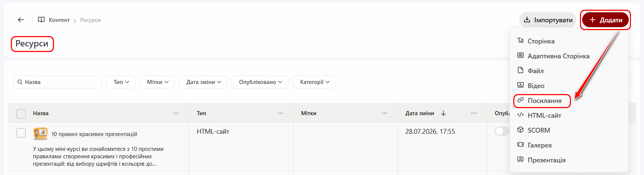Open the Мітки filter dropdown
The width and height of the screenshot is (644, 175).
click(x=158, y=82)
